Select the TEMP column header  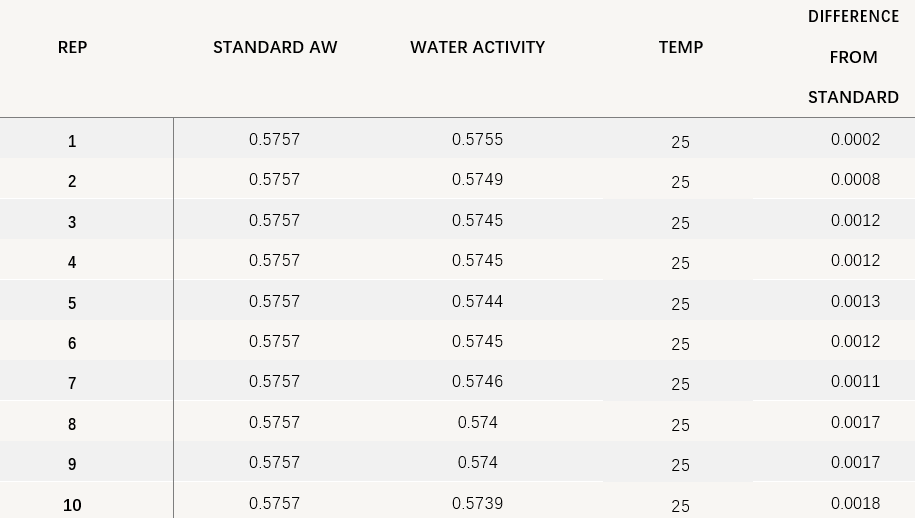[x=680, y=47]
